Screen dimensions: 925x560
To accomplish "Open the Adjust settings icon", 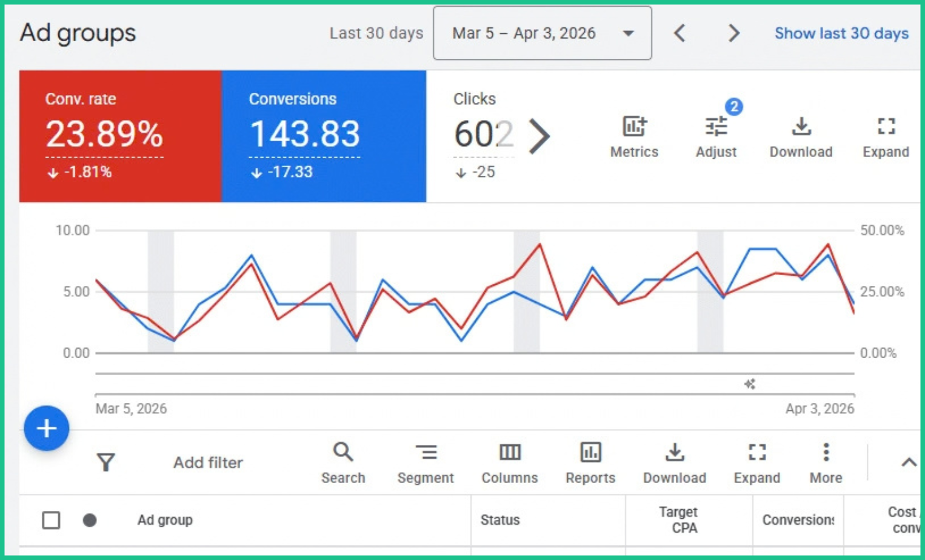I will 716,137.
